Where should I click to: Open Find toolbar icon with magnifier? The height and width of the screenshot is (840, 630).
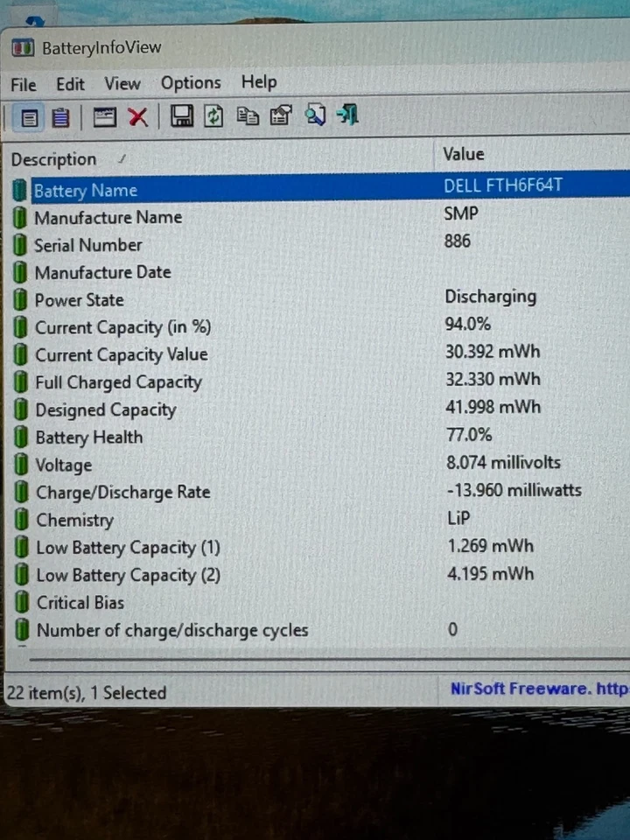tap(315, 115)
